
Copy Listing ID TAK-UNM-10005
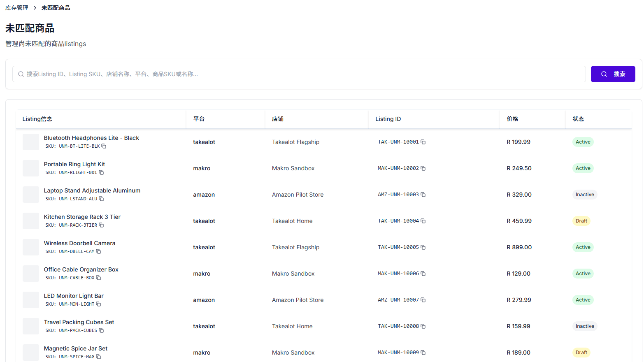[423, 247]
